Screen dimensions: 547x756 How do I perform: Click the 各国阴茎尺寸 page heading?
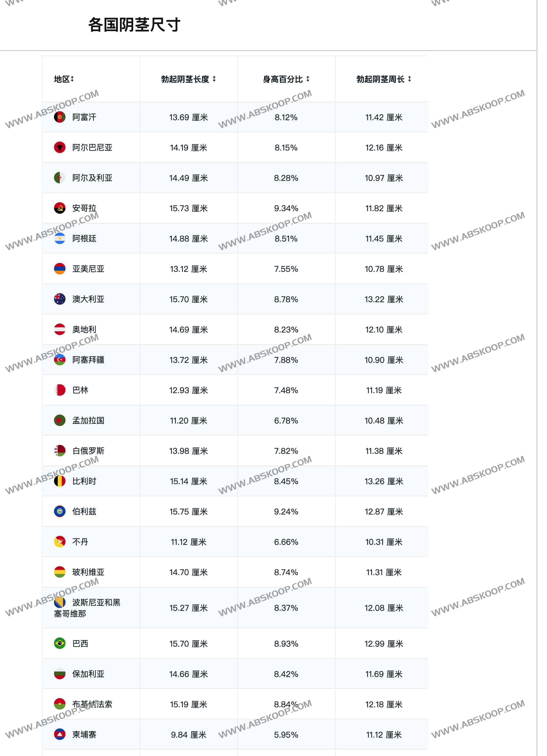click(134, 25)
